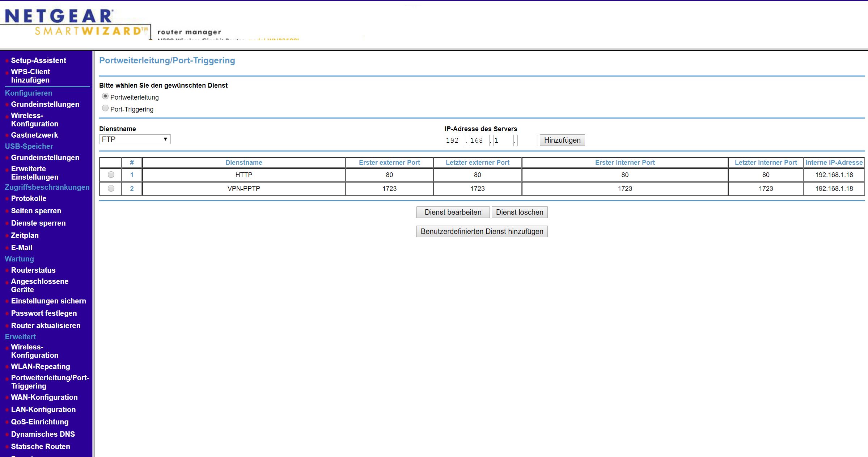The image size is (868, 457).
Task: Open Gastnetzwerk menu item
Action: tap(34, 135)
